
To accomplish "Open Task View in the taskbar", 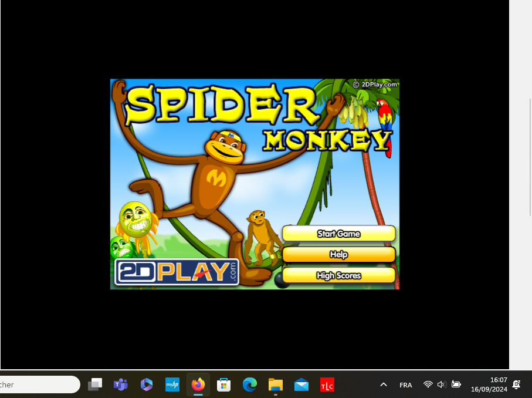I will tap(95, 384).
